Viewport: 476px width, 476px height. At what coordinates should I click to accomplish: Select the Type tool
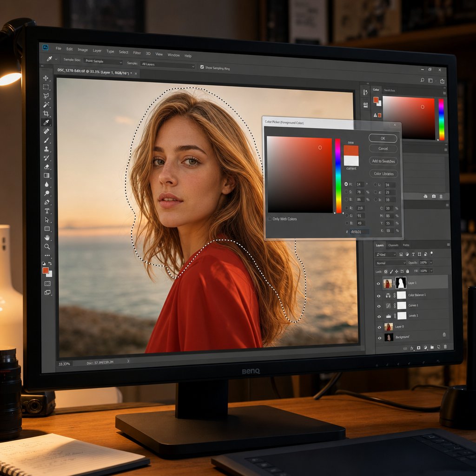47,211
